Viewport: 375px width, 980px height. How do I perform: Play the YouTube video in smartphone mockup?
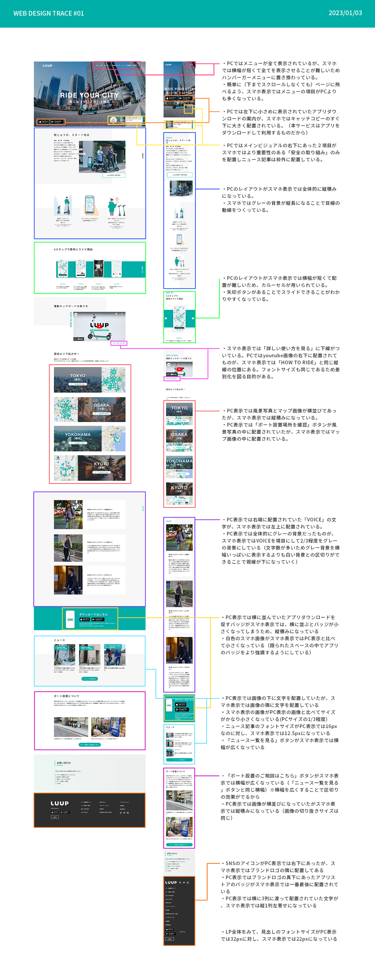[x=179, y=369]
